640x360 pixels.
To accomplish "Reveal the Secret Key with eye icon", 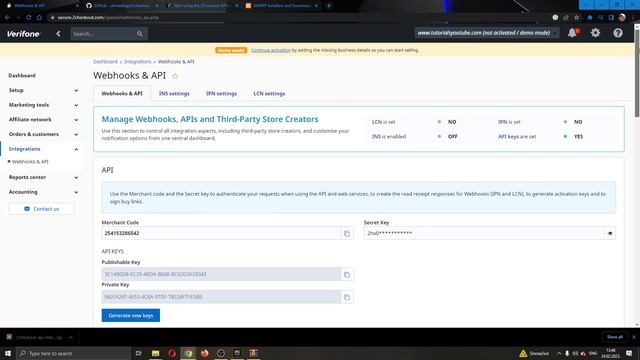I will (x=610, y=233).
